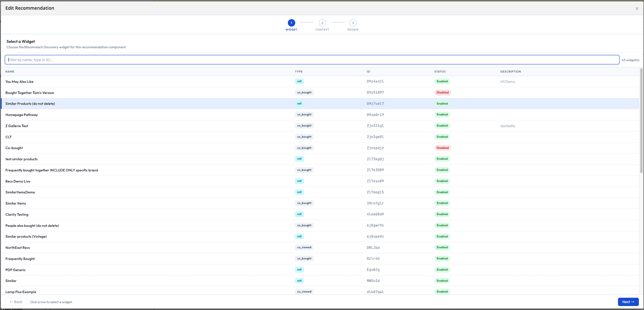Click ID EgvBZg cell
The width and height of the screenshot is (644, 310).
coord(373,269)
